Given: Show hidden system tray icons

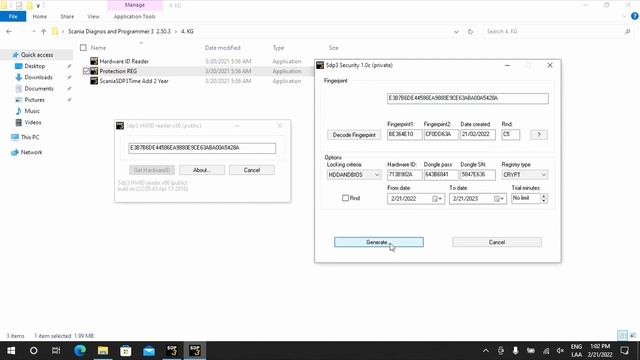Looking at the screenshot, I should tap(486, 351).
